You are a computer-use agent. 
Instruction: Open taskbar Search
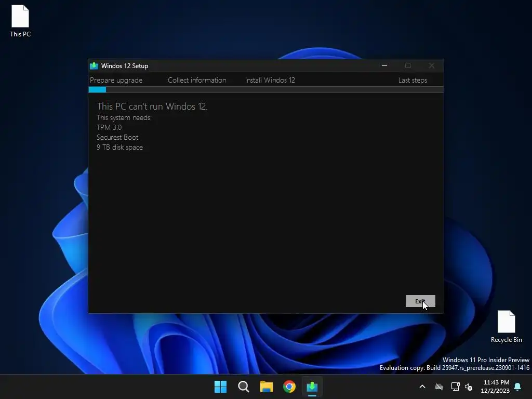pyautogui.click(x=244, y=387)
